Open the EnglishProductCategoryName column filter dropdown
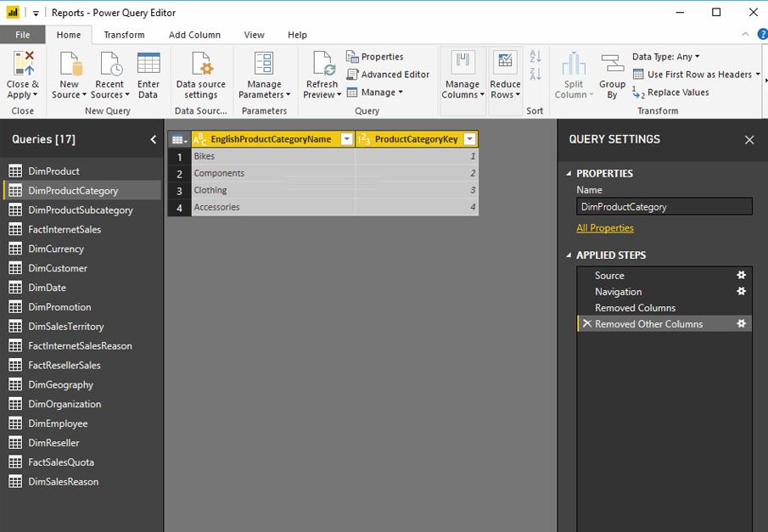768x532 pixels. (x=346, y=139)
